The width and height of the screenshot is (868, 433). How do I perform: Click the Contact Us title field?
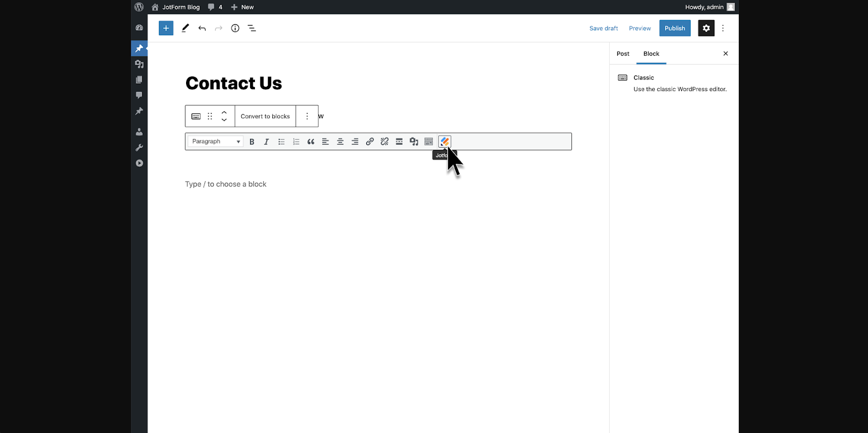234,83
